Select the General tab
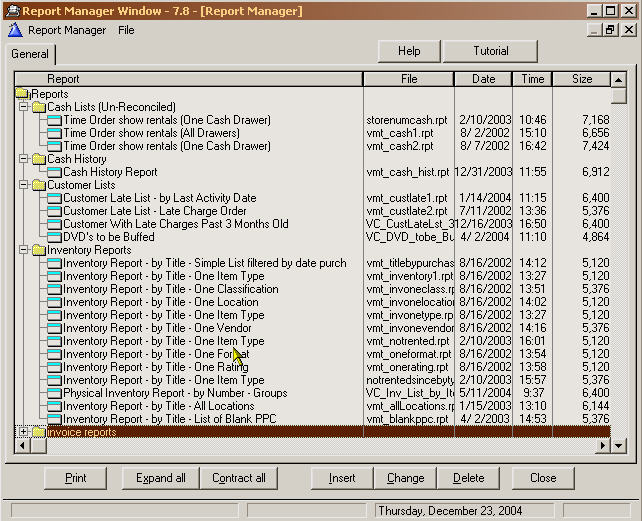Screen dimensions: 642x521 [x=30, y=54]
